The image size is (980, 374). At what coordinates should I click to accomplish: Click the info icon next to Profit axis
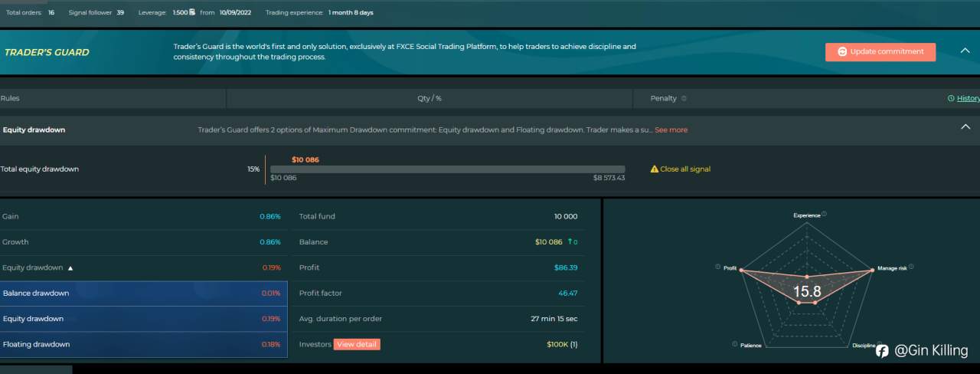pyautogui.click(x=718, y=267)
